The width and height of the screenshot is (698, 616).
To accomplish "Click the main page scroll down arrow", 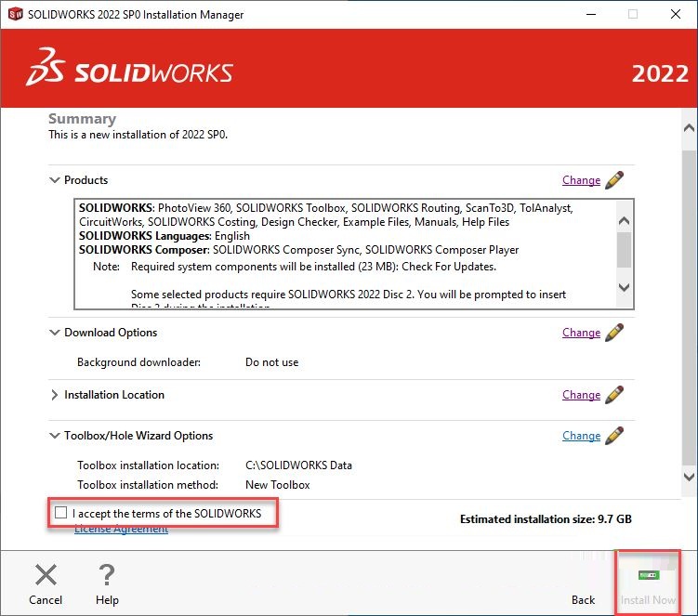I will point(689,478).
